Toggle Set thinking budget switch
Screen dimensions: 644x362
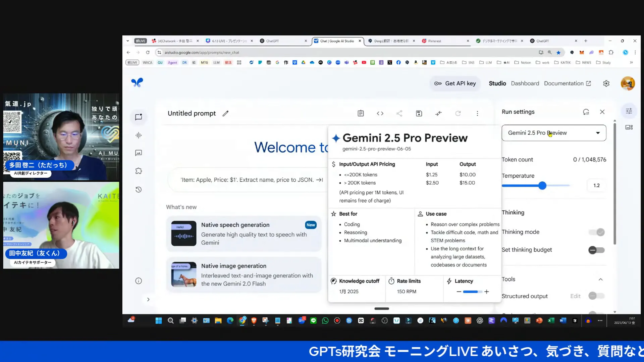597,250
